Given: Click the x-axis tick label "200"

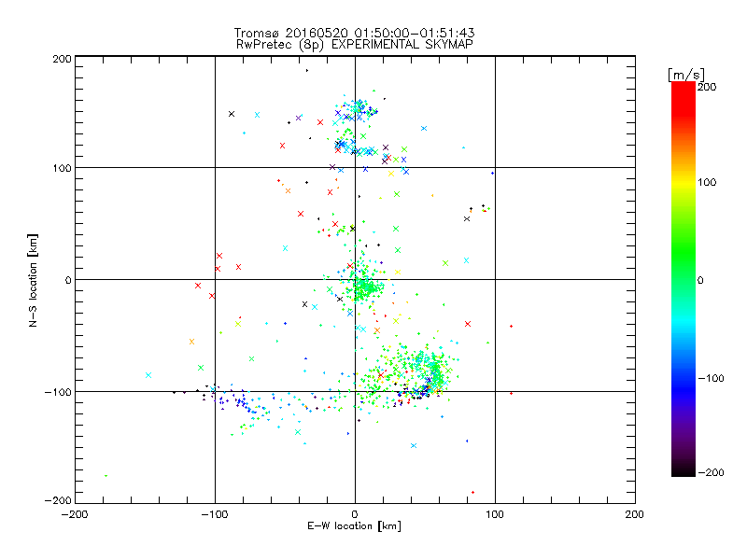Looking at the screenshot, I should click(635, 514).
